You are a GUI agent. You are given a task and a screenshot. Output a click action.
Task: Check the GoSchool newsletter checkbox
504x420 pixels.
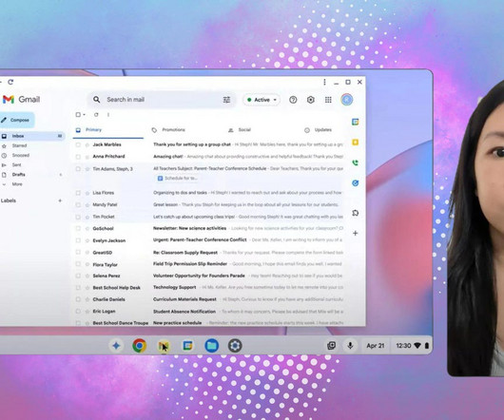click(78, 229)
